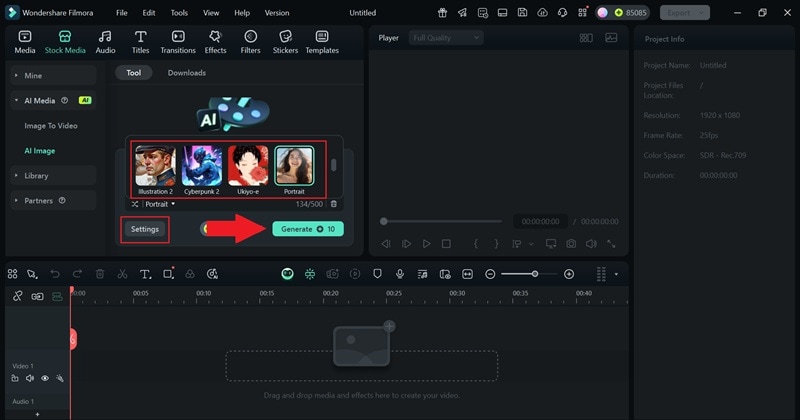
Task: Open the Portrait style dropdown
Action: 160,204
